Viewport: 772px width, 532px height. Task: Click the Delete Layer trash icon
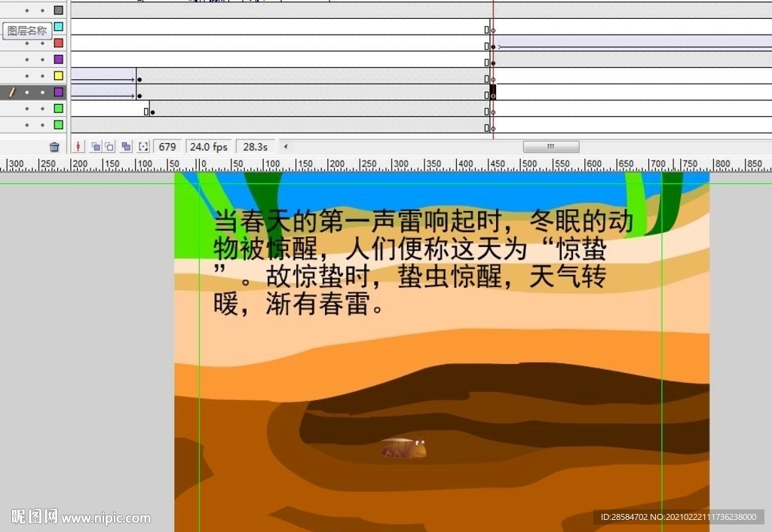tap(54, 146)
